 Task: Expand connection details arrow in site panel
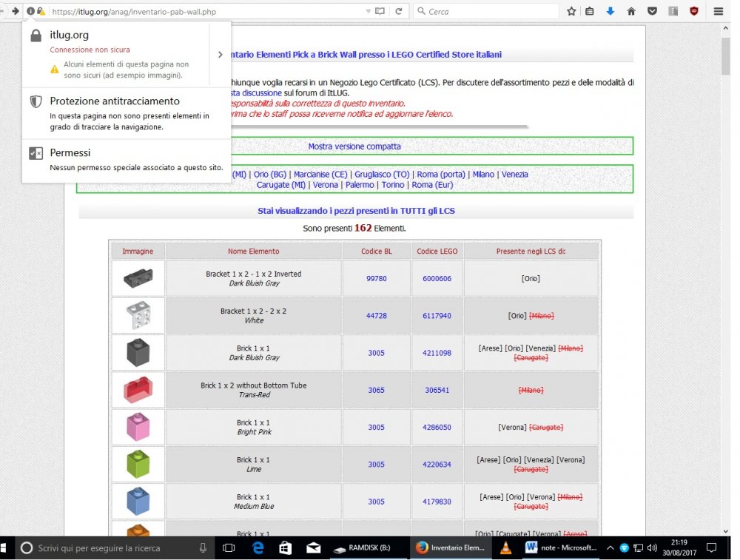[x=221, y=55]
